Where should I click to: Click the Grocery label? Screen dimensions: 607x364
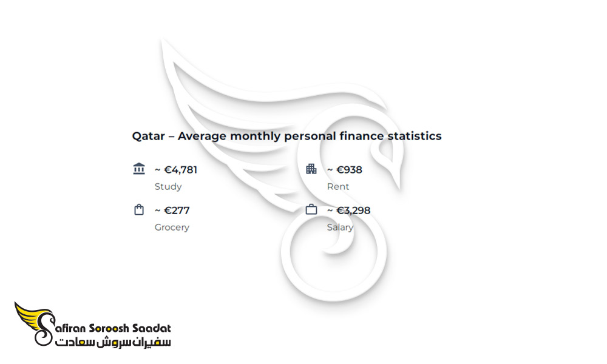click(x=172, y=227)
